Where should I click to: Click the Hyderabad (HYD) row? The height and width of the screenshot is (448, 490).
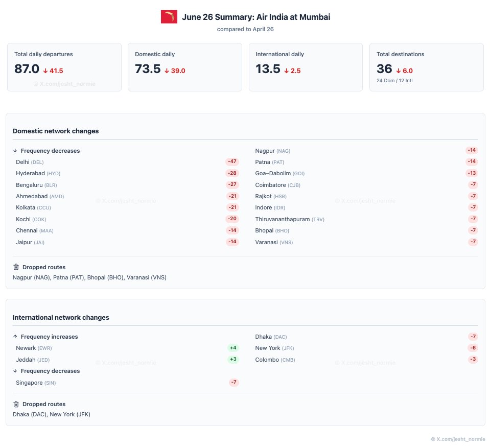pyautogui.click(x=127, y=173)
